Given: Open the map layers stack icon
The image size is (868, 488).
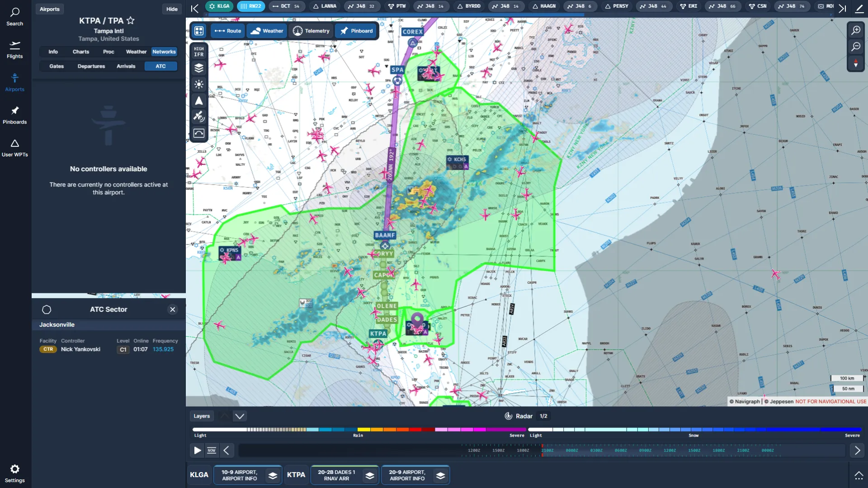Looking at the screenshot, I should 199,68.
